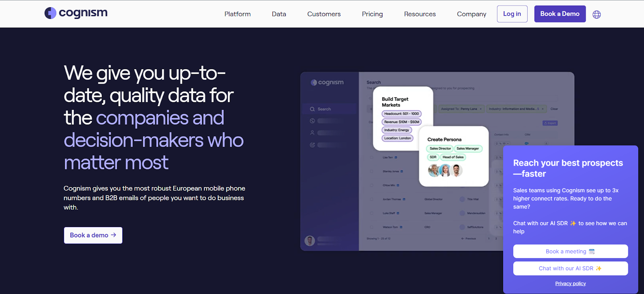Click the target icon in the mockup sidebar
644x294 pixels.
point(312,145)
